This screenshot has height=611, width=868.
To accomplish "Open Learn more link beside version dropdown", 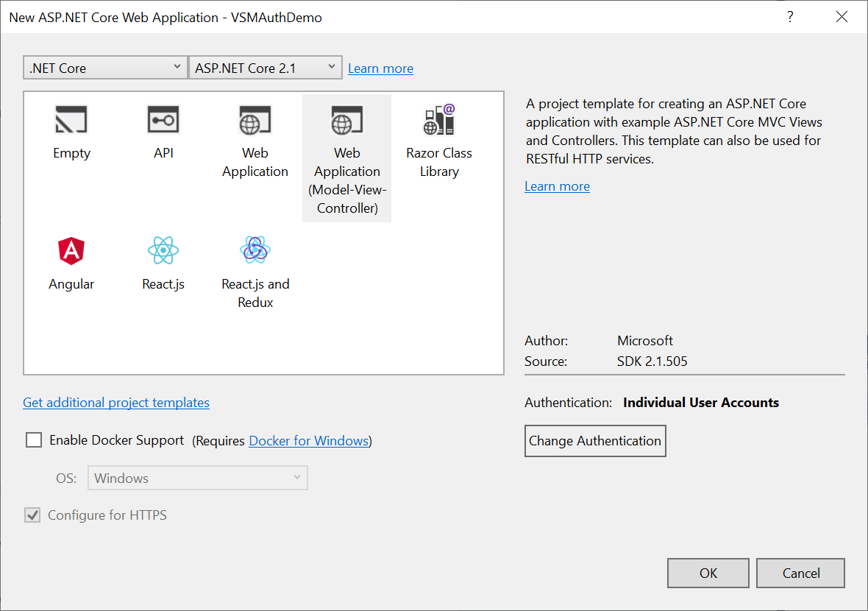I will pyautogui.click(x=380, y=68).
